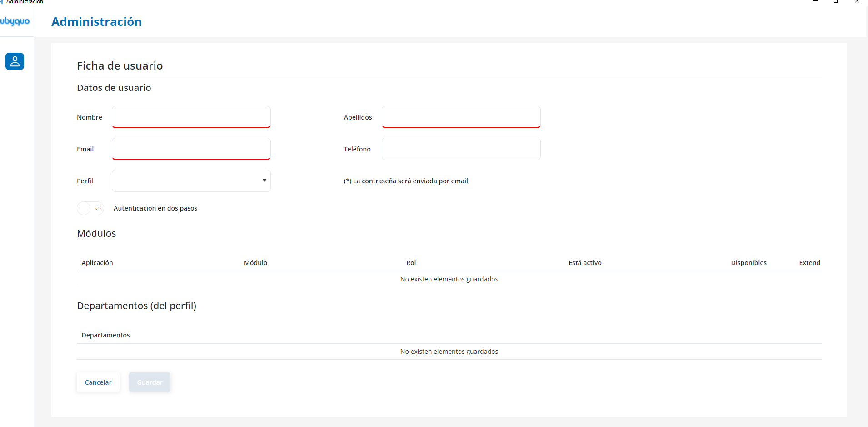This screenshot has height=427, width=868.
Task: Toggle two-step authentication switch
Action: [90, 208]
